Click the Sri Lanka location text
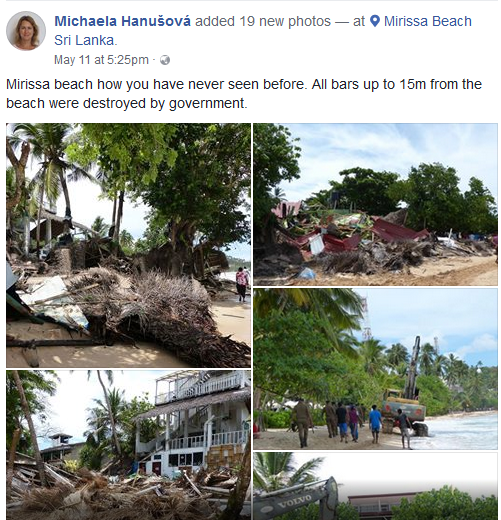Image resolution: width=501 pixels, height=520 pixels. 84,40
